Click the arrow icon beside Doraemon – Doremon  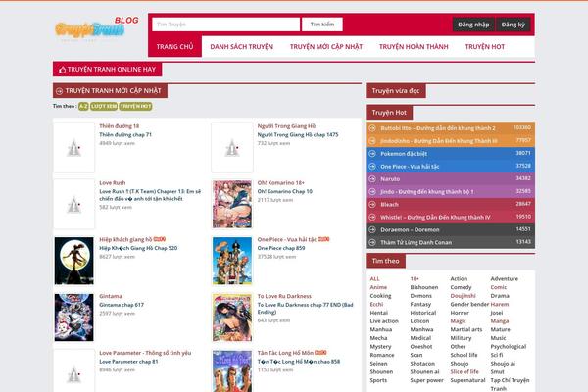(372, 229)
